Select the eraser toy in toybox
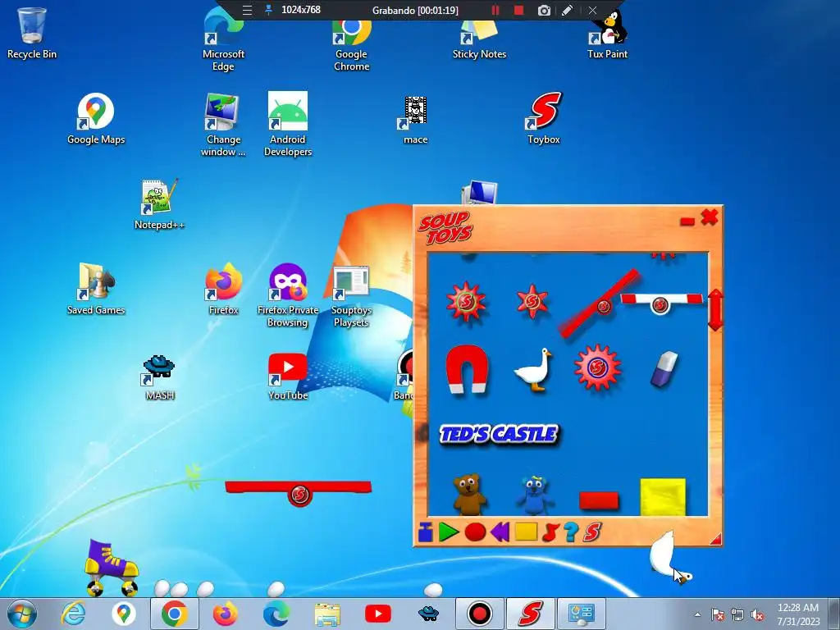The width and height of the screenshot is (840, 630). [664, 368]
